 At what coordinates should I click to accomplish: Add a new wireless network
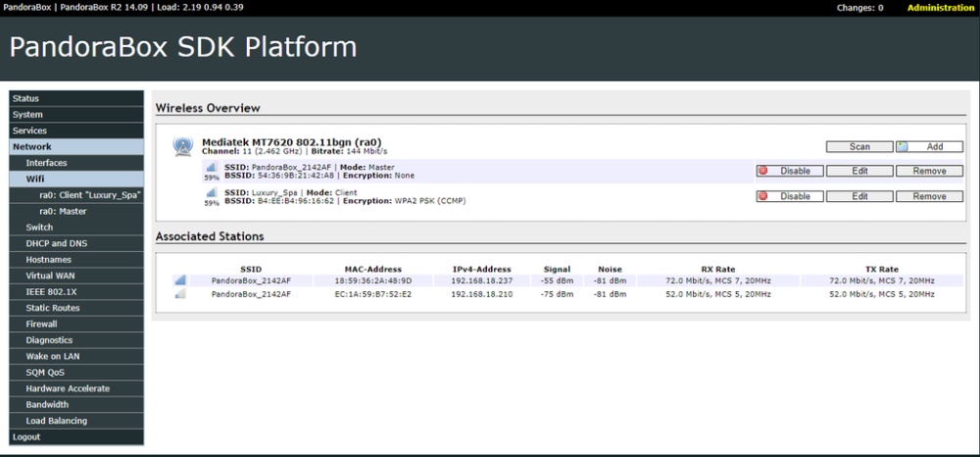[929, 146]
